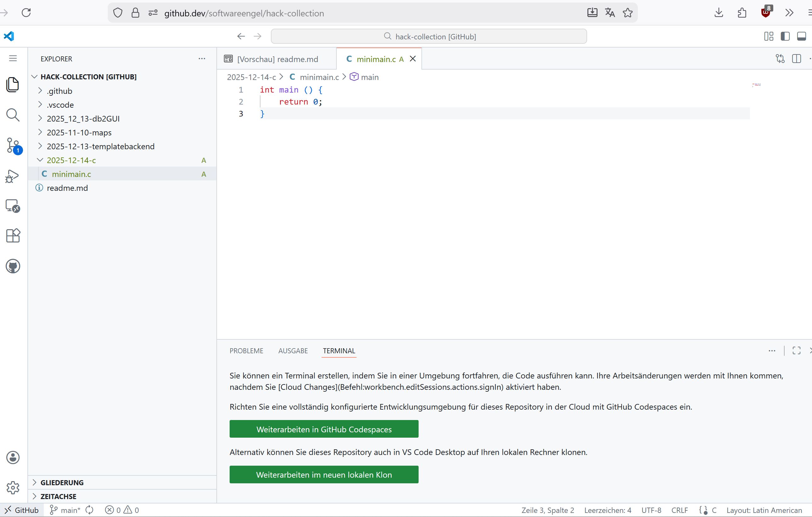Toggle the primary sidebar visibility
Viewport: 812px width, 517px height.
(x=785, y=37)
